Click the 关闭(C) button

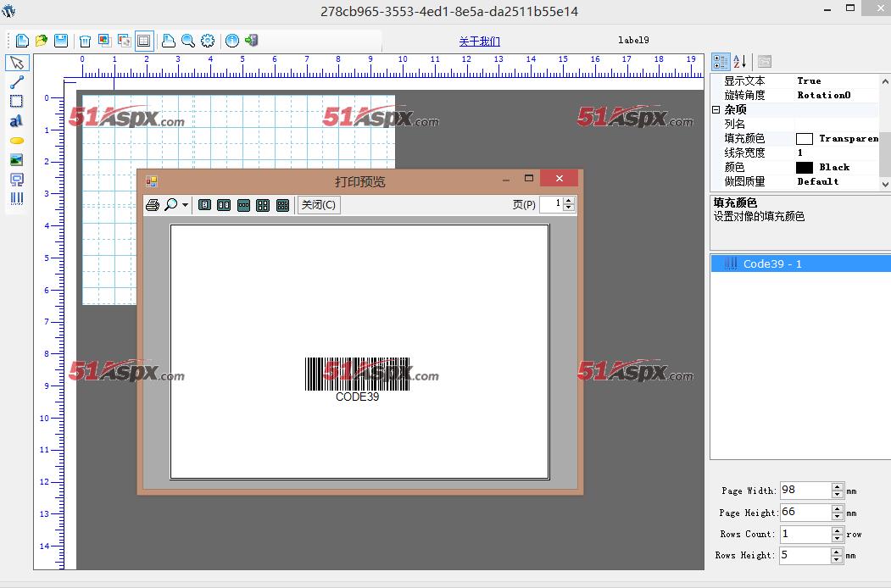pos(319,204)
